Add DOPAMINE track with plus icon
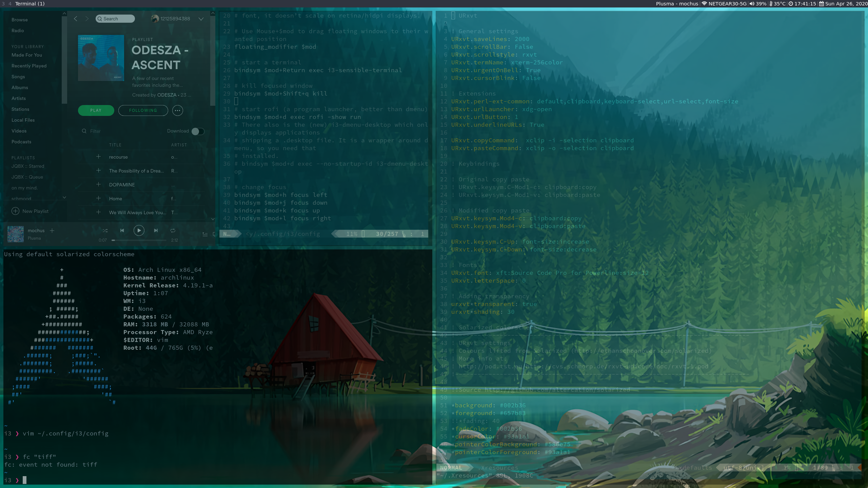The image size is (868, 488). pyautogui.click(x=98, y=184)
